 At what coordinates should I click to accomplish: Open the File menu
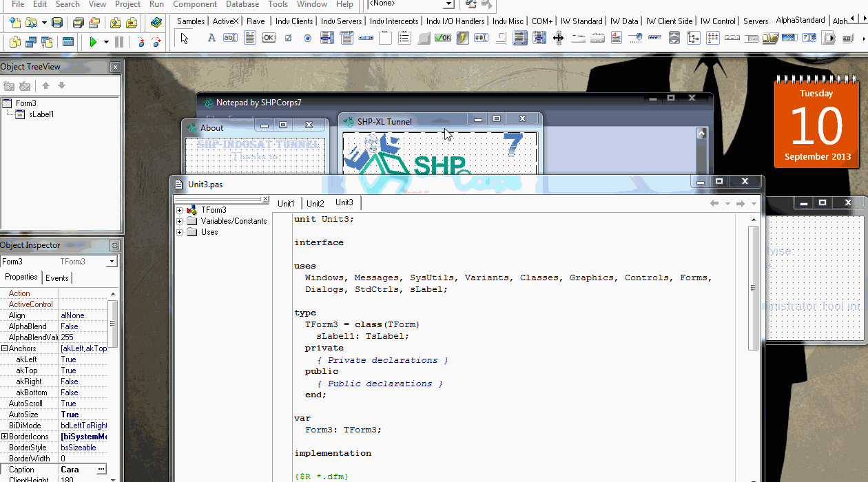click(x=18, y=4)
